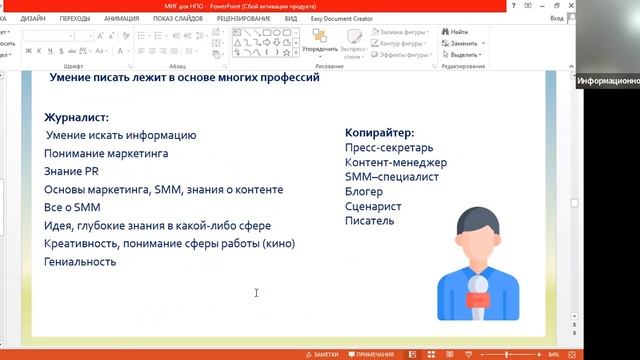Toggle bold (Ж) formatting

coord(29,51)
